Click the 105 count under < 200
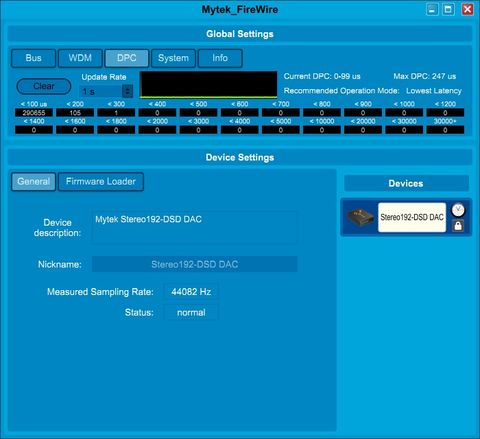The height and width of the screenshot is (439, 480). (75, 113)
